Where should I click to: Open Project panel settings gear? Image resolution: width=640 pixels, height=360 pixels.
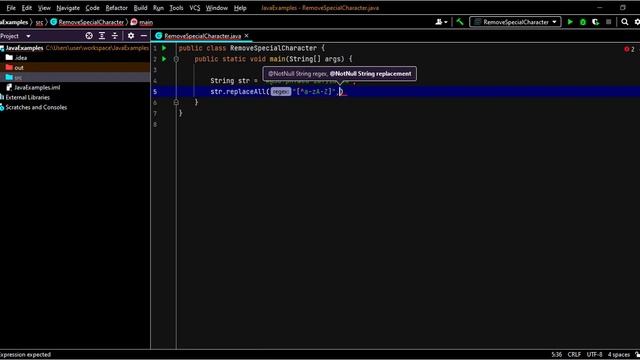click(x=131, y=36)
